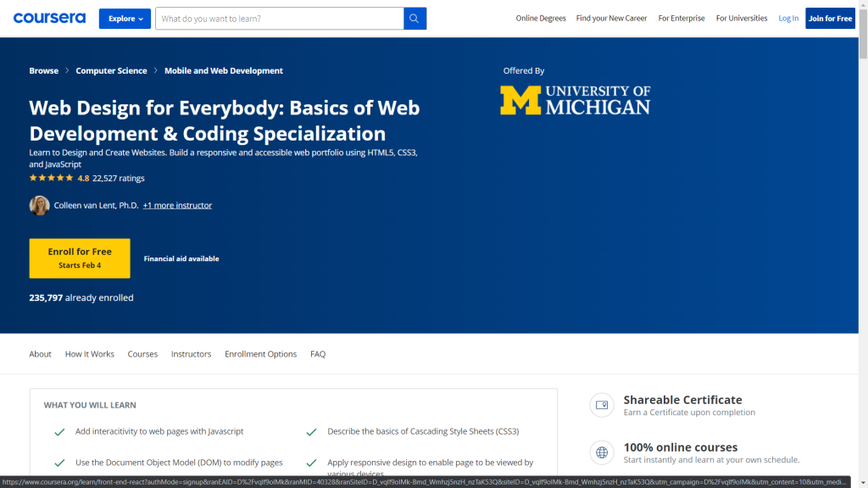Click Colleen van Lent's profile avatar

(39, 205)
